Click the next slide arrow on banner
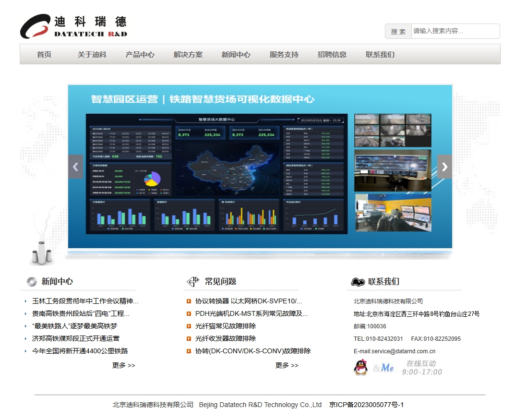Viewport: 527px width, 420px height. 444,167
